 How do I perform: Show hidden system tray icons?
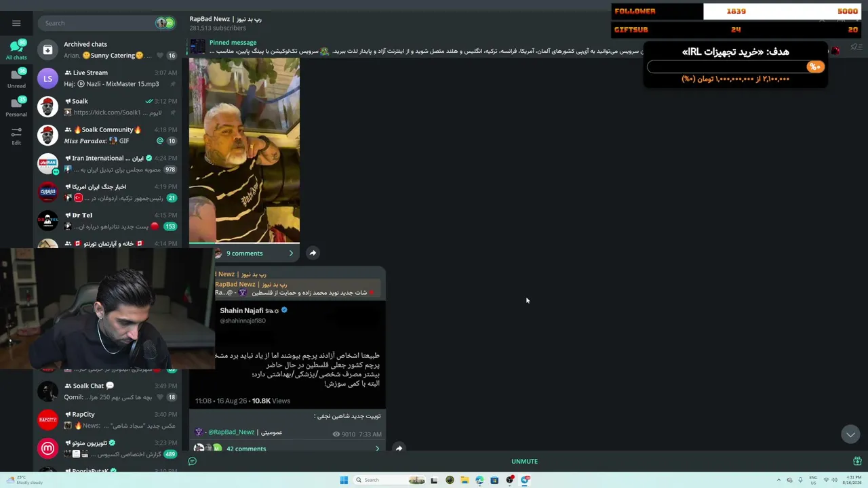click(x=778, y=480)
